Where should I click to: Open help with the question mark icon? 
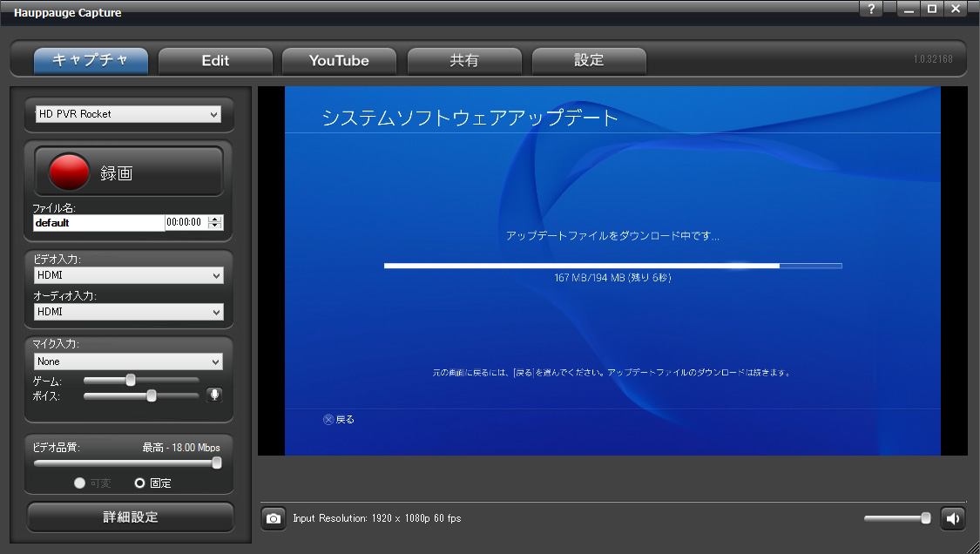(x=870, y=9)
